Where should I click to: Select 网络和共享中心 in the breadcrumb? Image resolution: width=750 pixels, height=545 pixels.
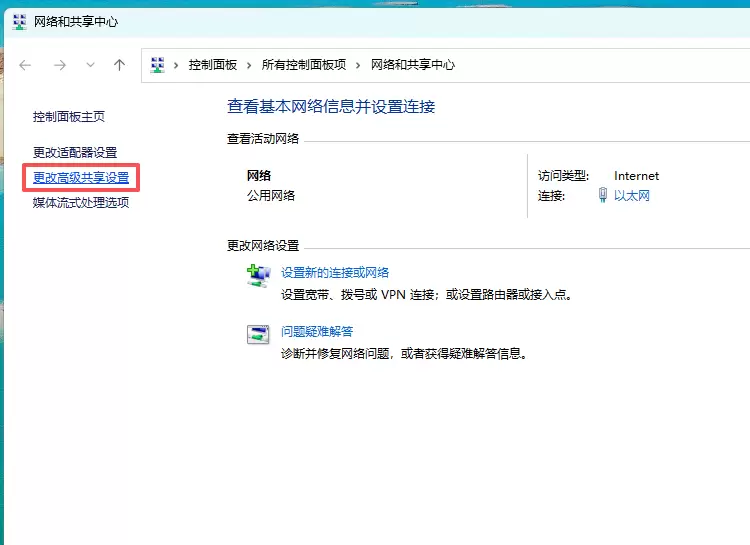[x=413, y=65]
